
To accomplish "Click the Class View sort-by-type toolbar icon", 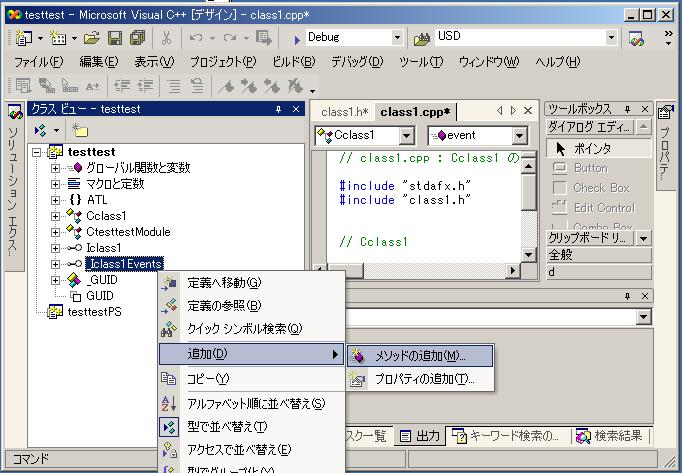I will coord(40,130).
